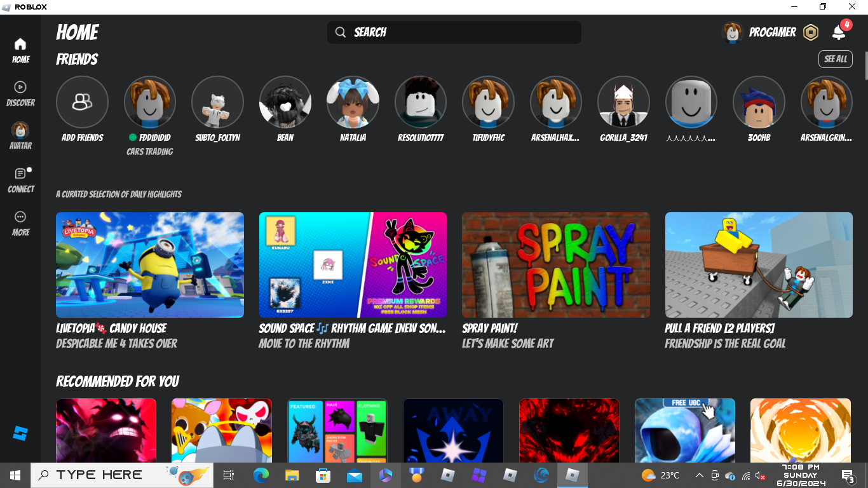Open the Discover section in the sidebar

(20, 94)
